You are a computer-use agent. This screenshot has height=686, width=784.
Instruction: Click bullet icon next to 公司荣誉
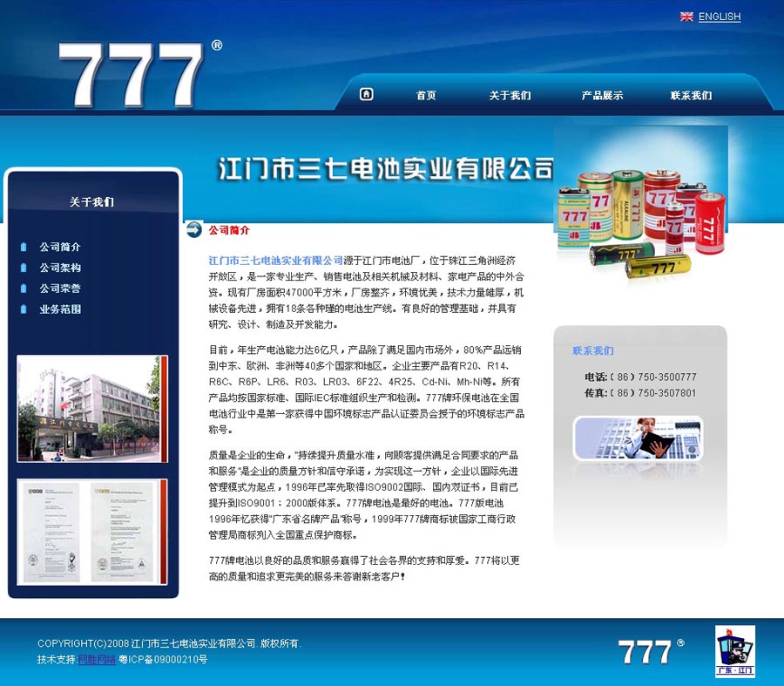click(23, 289)
